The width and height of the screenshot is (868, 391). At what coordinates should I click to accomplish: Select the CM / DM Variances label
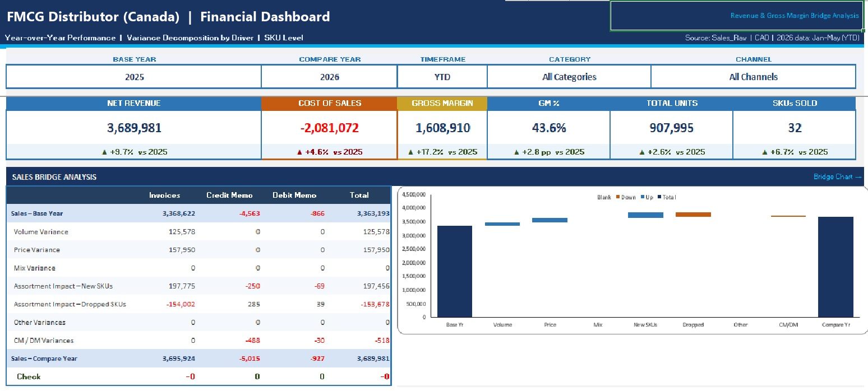coord(44,341)
